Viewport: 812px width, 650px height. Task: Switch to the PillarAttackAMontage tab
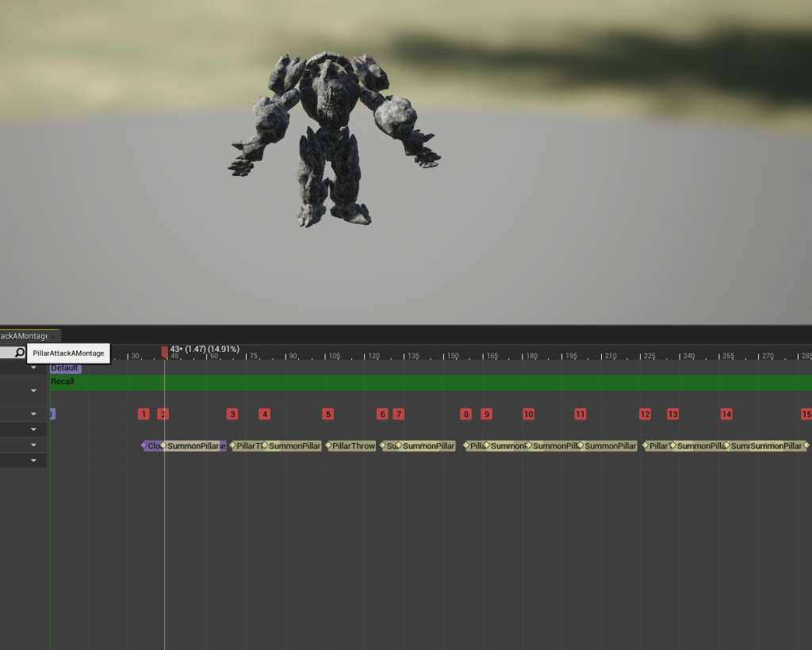click(22, 336)
